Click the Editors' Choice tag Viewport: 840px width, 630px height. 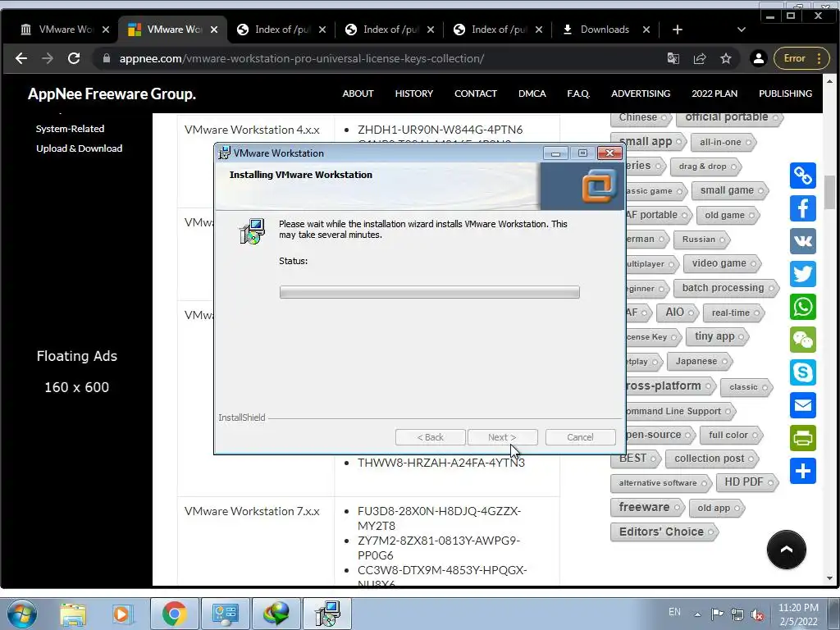point(664,532)
